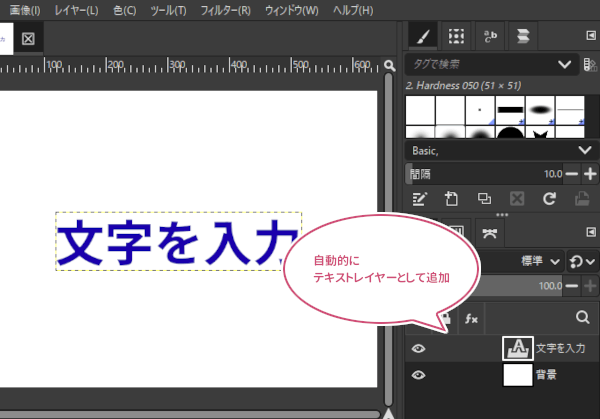Click the canvas horizontal scrollbar
600x419 pixels.
point(189,415)
